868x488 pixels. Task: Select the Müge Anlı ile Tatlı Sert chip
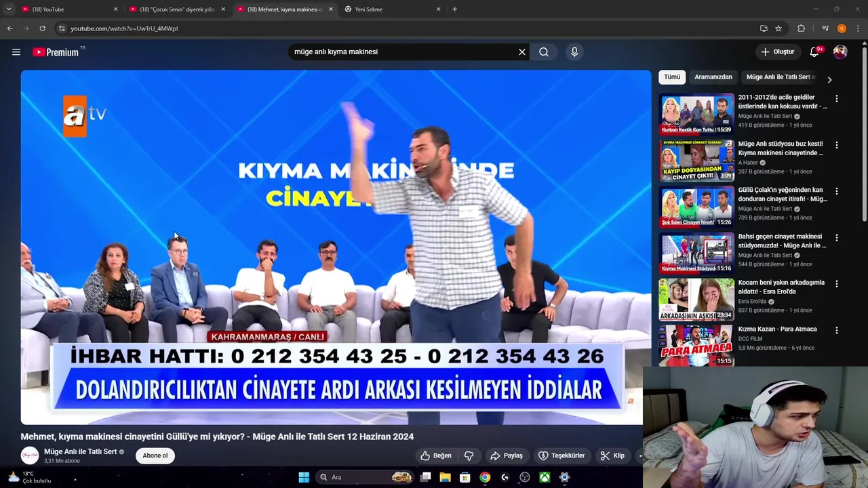(x=780, y=77)
